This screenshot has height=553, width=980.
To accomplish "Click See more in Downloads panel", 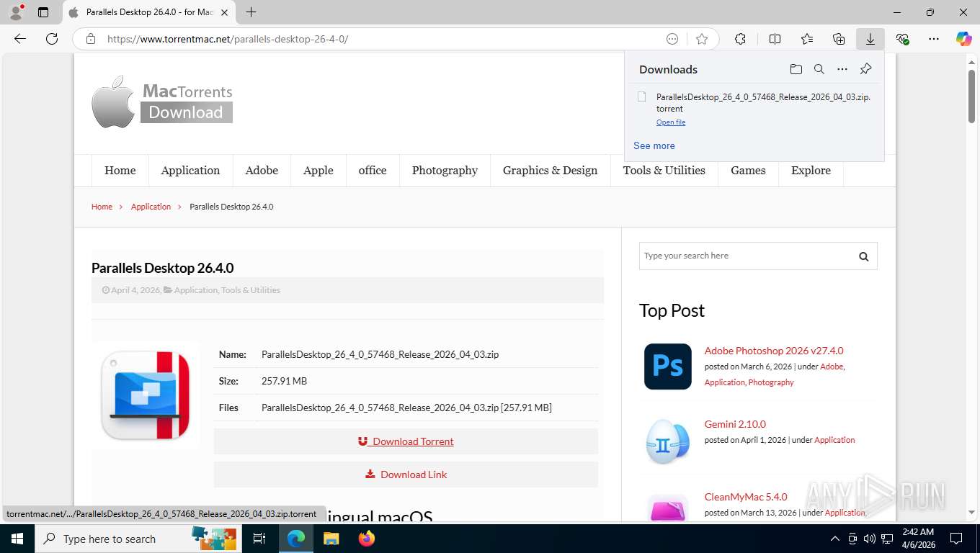I will pos(654,145).
